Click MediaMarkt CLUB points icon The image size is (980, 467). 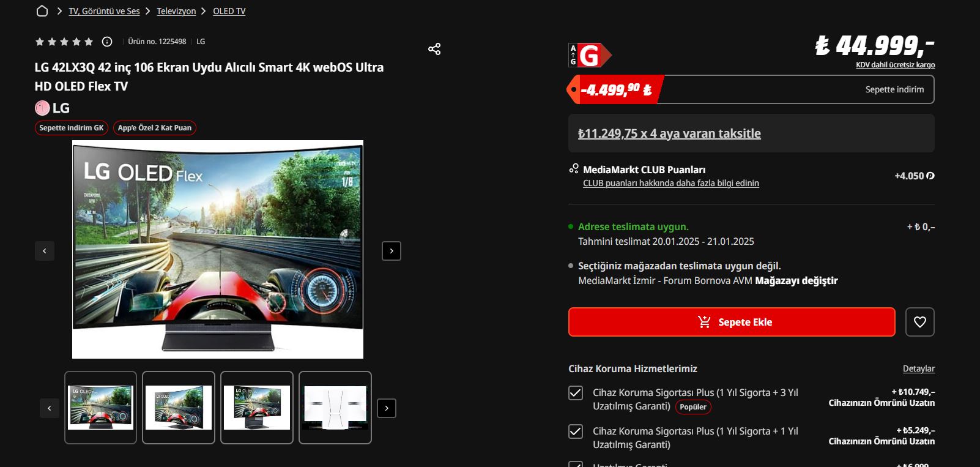pyautogui.click(x=574, y=169)
